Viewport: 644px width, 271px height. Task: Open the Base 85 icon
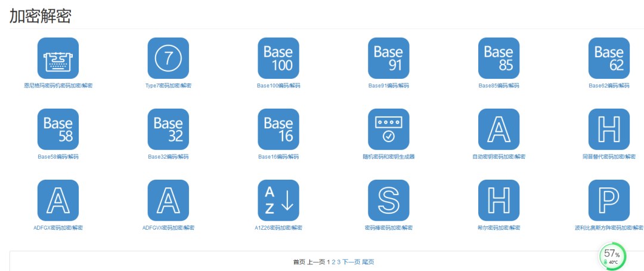[499, 58]
